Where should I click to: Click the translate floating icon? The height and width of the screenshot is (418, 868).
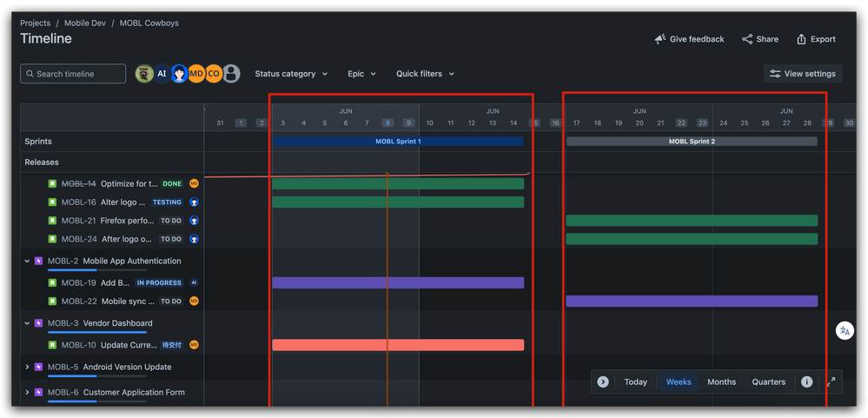tap(845, 330)
